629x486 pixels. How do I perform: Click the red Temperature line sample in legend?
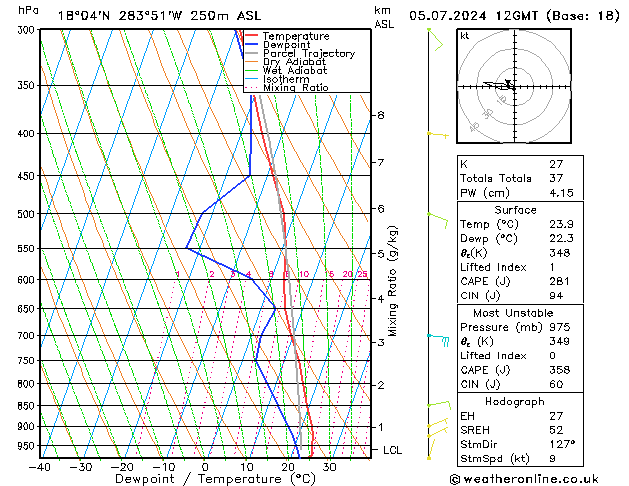point(252,36)
